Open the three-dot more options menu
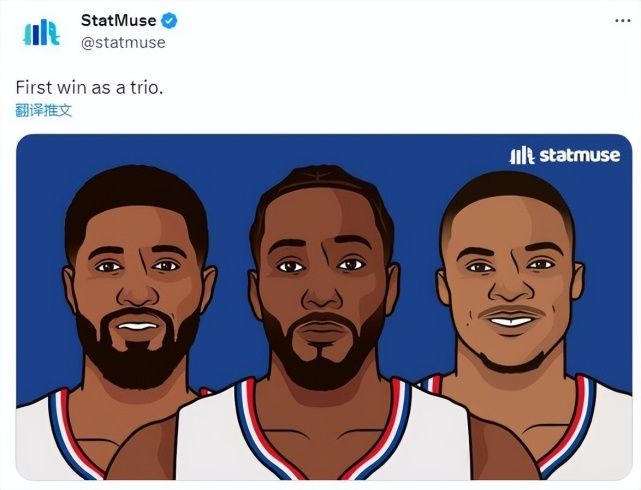 point(623,20)
